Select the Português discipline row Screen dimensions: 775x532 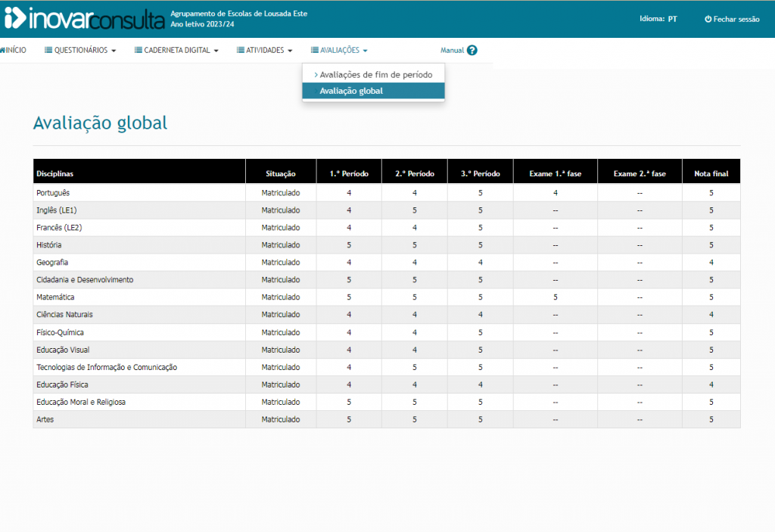pyautogui.click(x=387, y=193)
